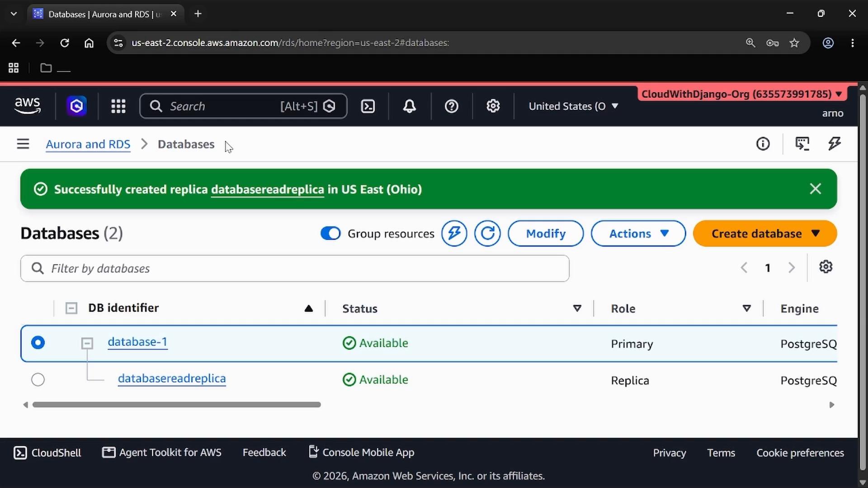Sort by DB identifier arrow
This screenshot has width=868, height=488.
point(309,309)
